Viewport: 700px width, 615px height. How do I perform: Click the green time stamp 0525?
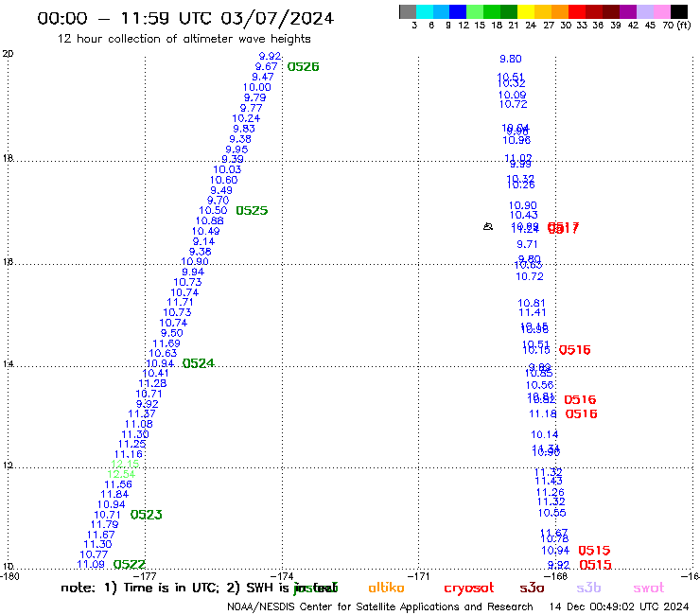pos(252,211)
